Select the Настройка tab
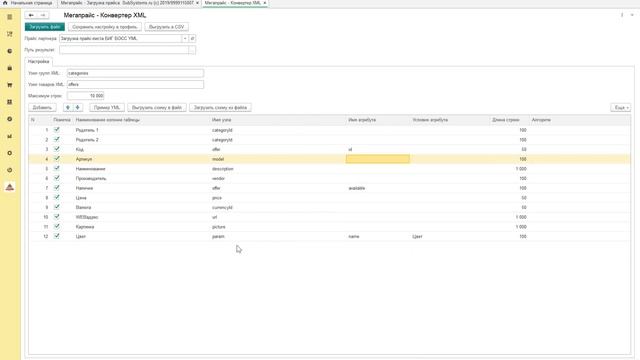 tap(39, 61)
